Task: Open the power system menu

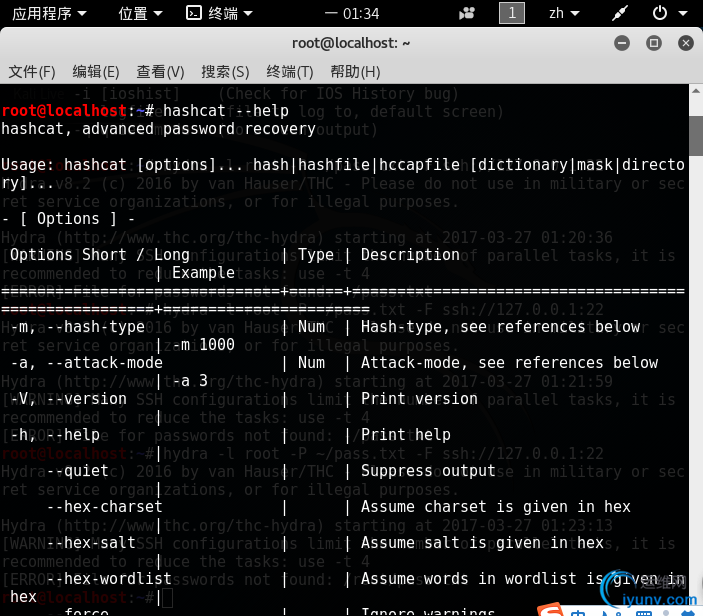Action: 660,13
